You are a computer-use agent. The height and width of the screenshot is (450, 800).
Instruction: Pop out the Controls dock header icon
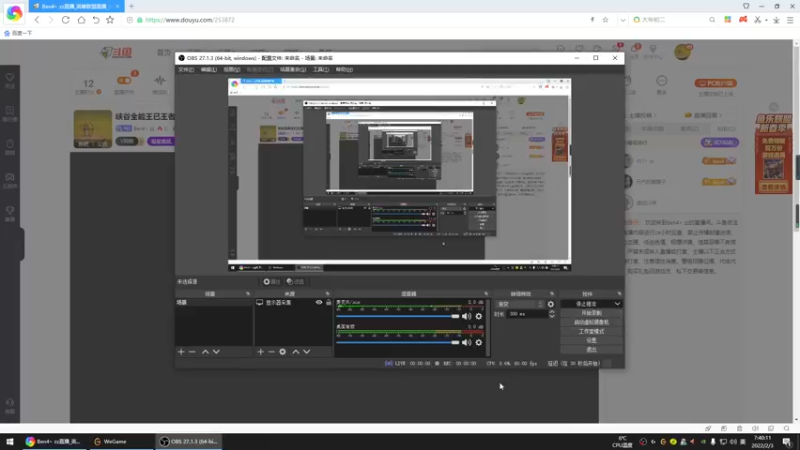(619, 294)
